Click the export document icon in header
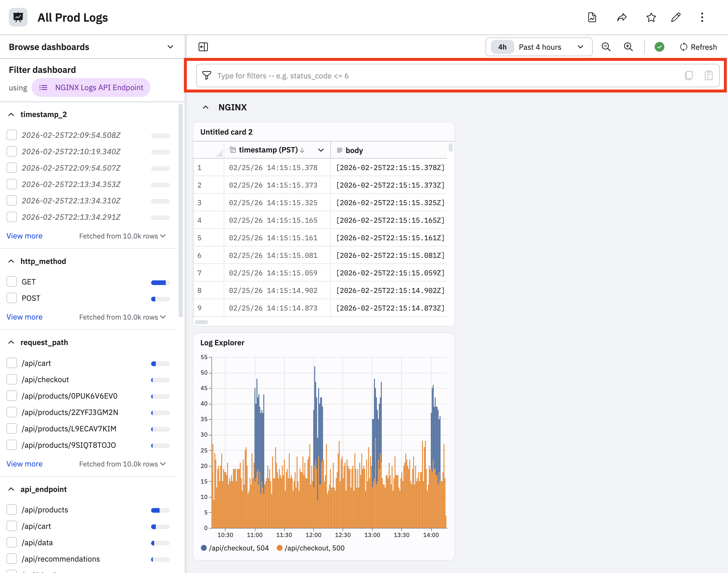Screen dimensions: 728x573 pyautogui.click(x=592, y=18)
